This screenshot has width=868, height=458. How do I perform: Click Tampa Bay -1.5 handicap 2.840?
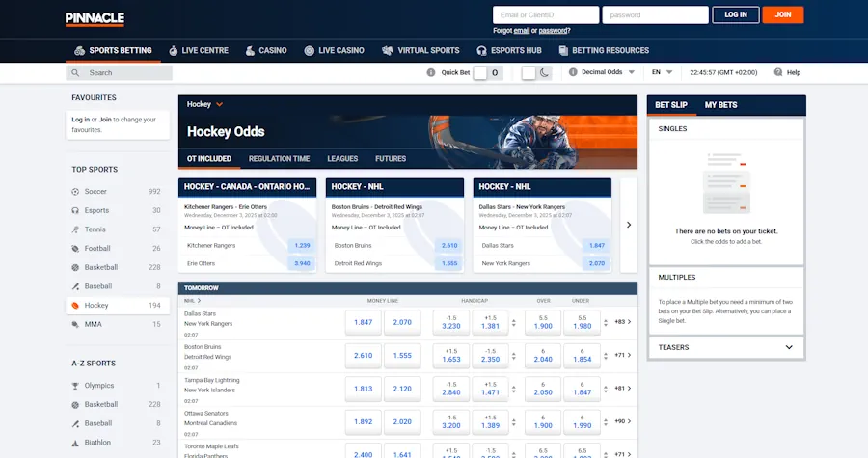[x=451, y=389]
